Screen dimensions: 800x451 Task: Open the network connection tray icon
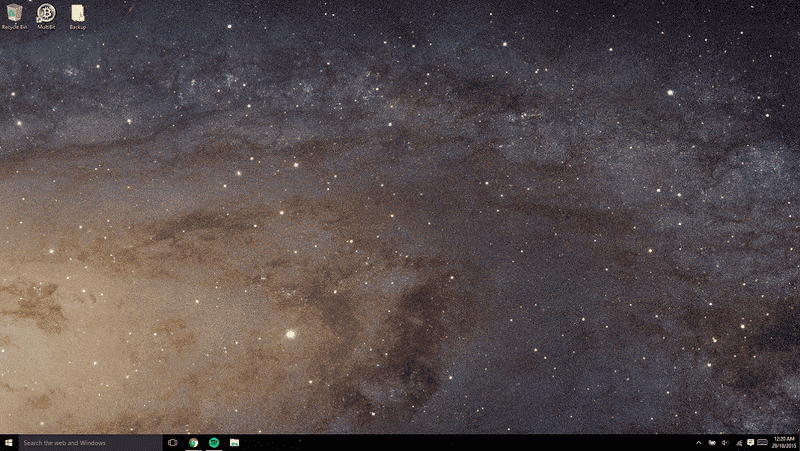coord(739,443)
